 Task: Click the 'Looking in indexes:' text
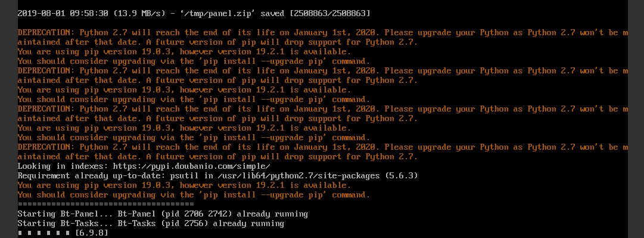63,166
